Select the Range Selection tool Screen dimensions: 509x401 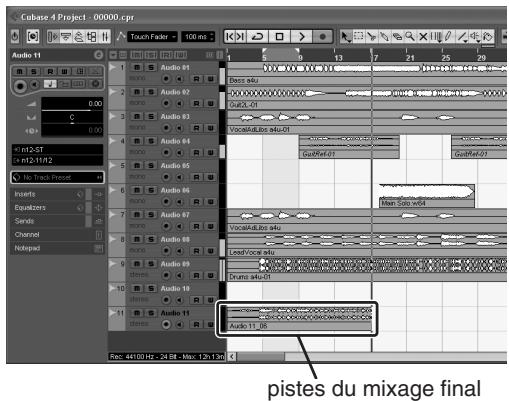(x=358, y=36)
